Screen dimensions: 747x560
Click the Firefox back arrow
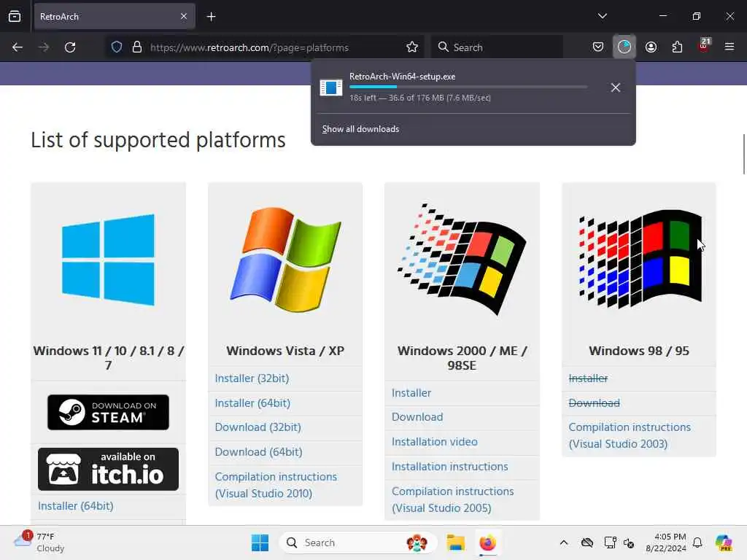(x=18, y=47)
